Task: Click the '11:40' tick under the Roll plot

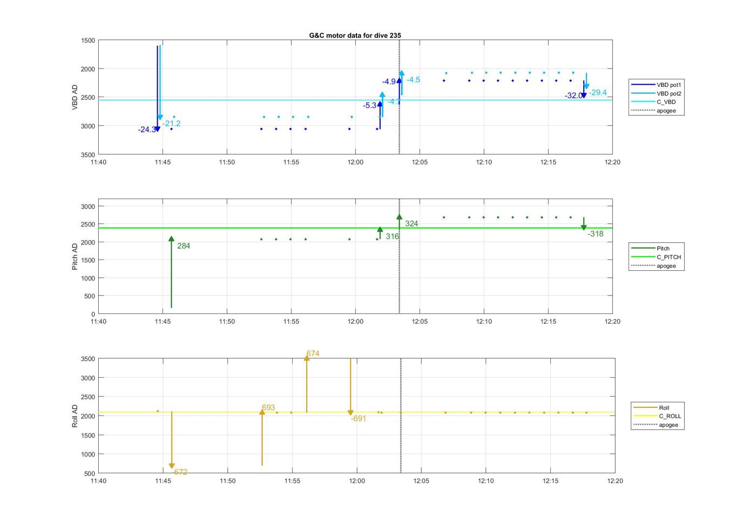Action: pos(98,481)
